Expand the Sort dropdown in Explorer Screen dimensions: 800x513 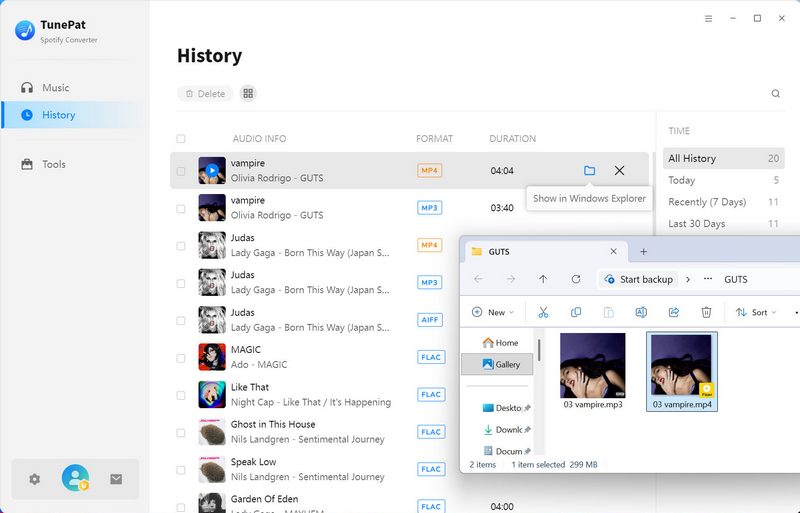point(757,312)
